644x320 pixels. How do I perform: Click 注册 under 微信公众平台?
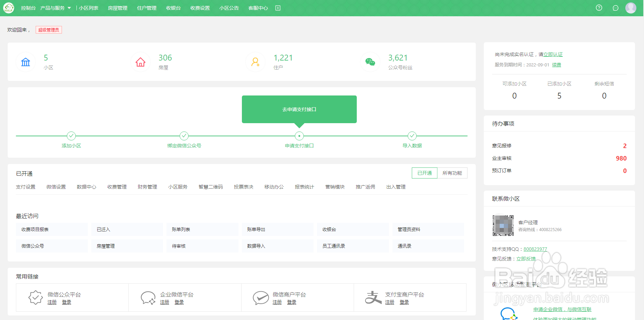tap(52, 302)
